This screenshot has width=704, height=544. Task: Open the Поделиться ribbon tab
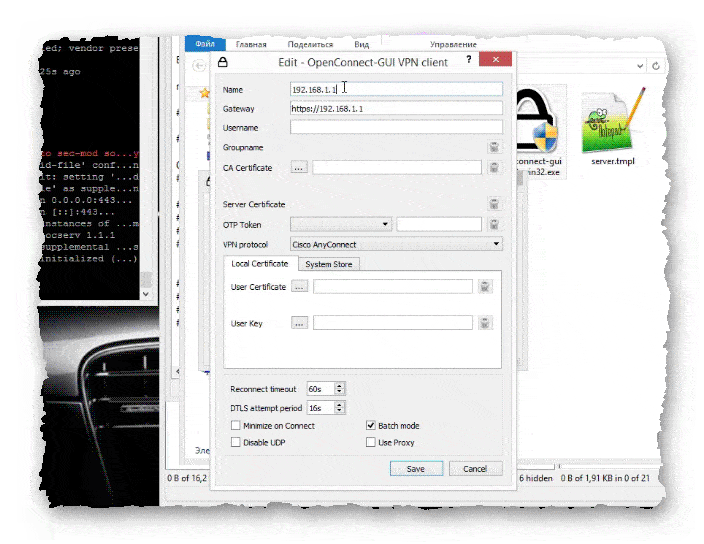310,44
